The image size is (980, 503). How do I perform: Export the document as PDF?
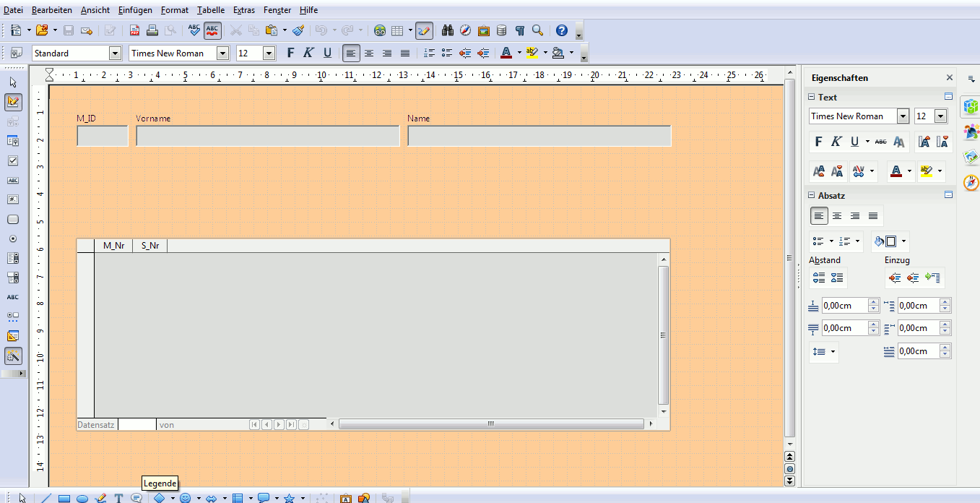pos(135,30)
